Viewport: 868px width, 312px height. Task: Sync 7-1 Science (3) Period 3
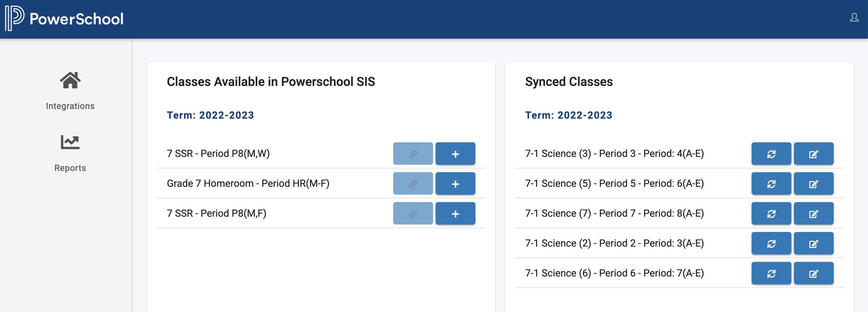[771, 154]
